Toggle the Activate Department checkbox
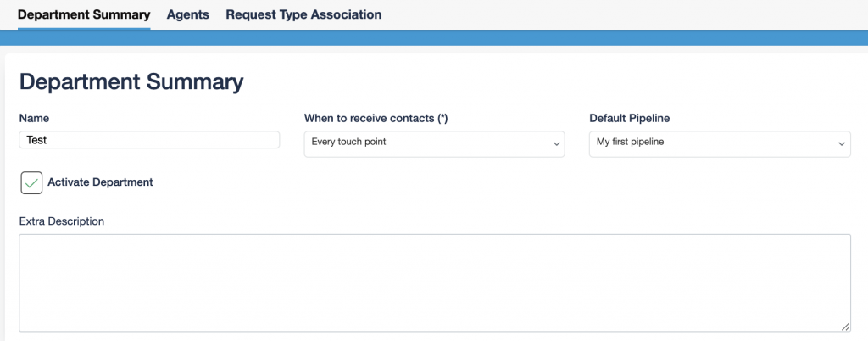Screen dimensions: 868x341 point(31,182)
